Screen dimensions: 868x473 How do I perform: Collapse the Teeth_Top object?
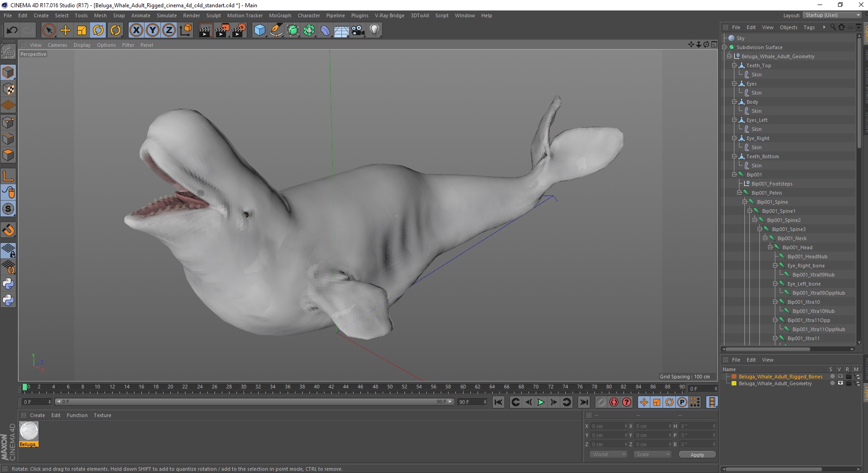[x=734, y=65]
